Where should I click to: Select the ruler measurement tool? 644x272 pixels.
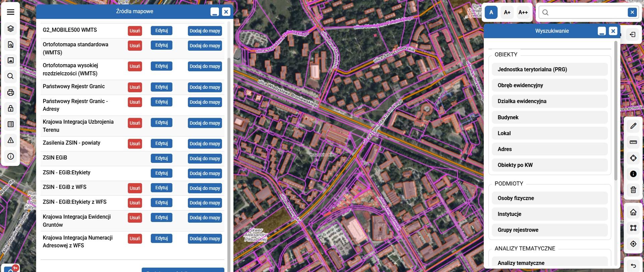tap(633, 142)
